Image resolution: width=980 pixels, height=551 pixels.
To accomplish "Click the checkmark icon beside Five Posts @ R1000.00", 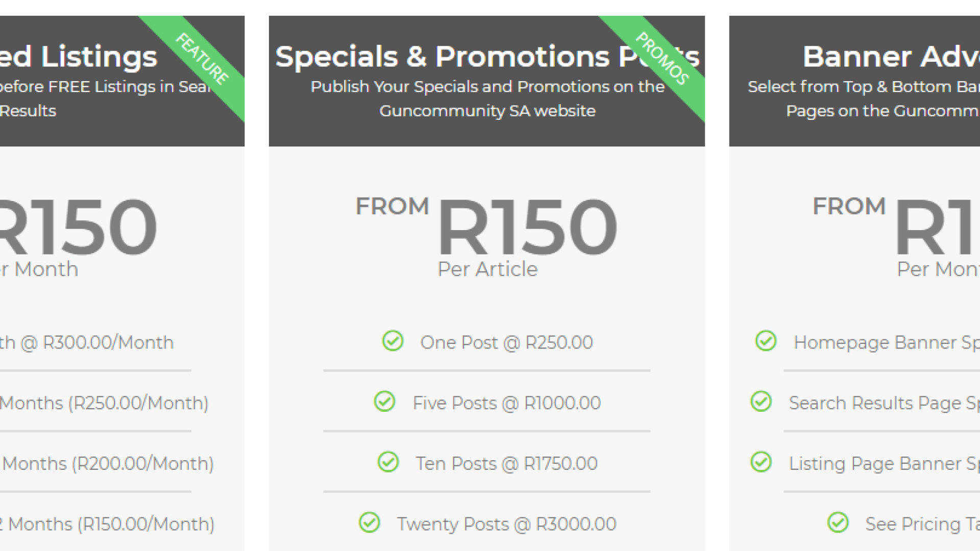I will point(384,402).
